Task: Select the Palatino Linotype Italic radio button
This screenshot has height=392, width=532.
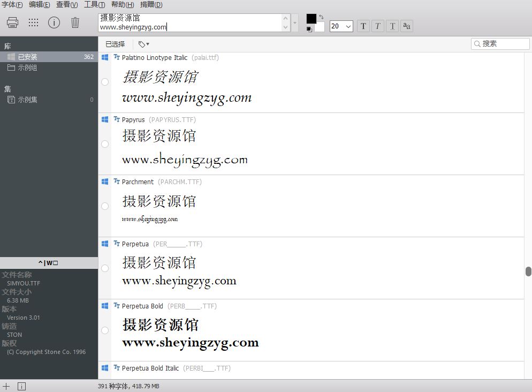Action: click(105, 82)
